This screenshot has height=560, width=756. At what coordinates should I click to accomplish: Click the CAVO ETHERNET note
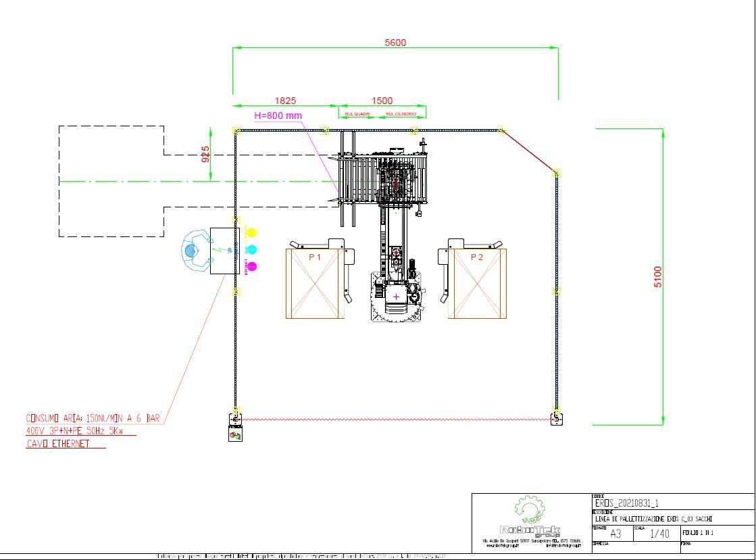click(58, 444)
